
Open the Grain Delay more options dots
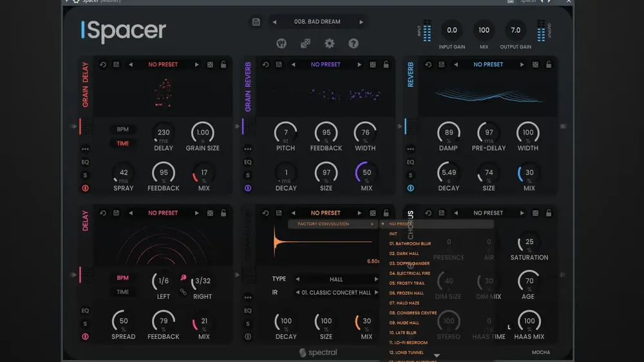tap(85, 149)
